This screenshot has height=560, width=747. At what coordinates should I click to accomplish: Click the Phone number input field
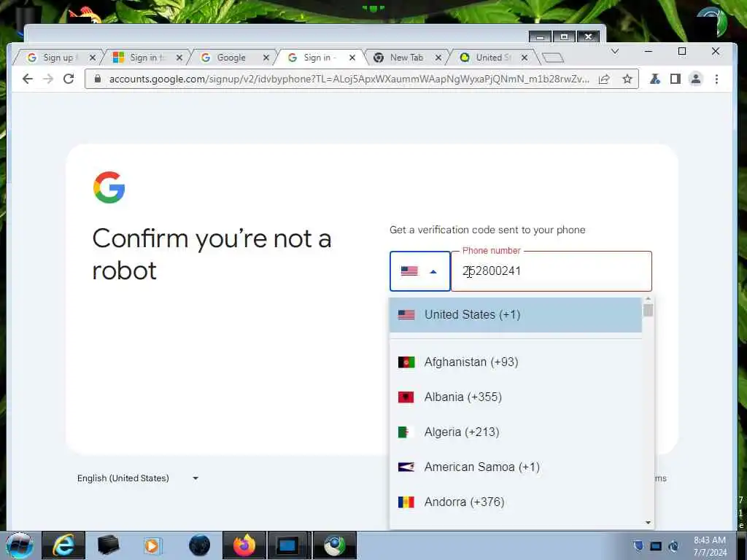551,271
